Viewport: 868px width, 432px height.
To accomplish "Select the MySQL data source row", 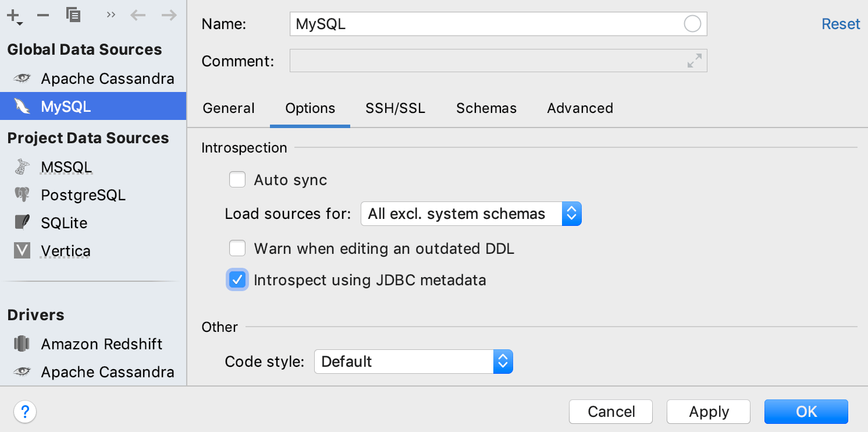I will click(93, 107).
